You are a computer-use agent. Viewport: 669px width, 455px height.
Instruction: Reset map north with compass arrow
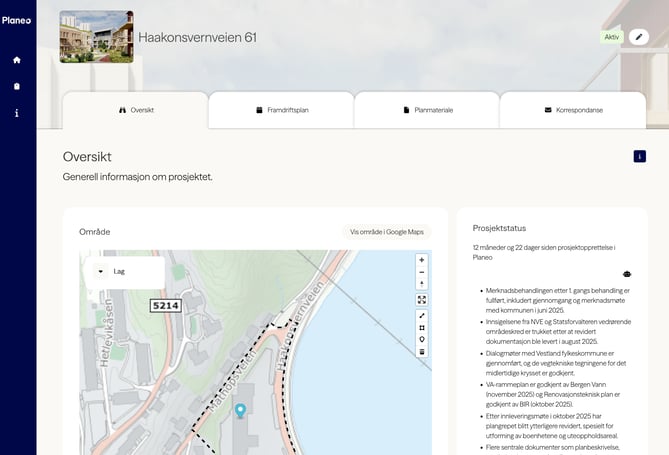pyautogui.click(x=421, y=284)
